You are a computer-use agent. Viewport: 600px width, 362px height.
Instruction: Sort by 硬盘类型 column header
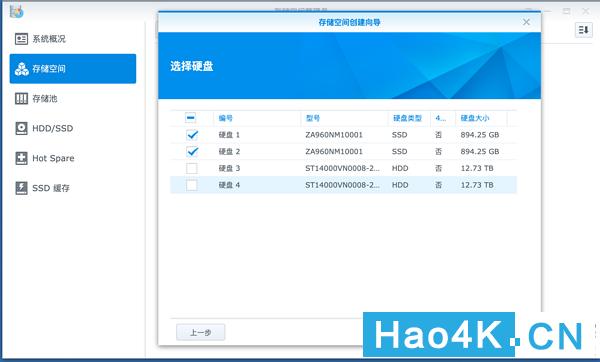click(408, 118)
